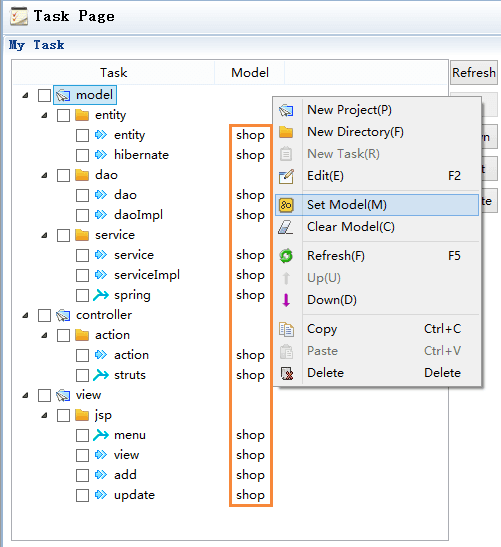Collapse the dao folder node
This screenshot has width=501, height=547.
44,175
